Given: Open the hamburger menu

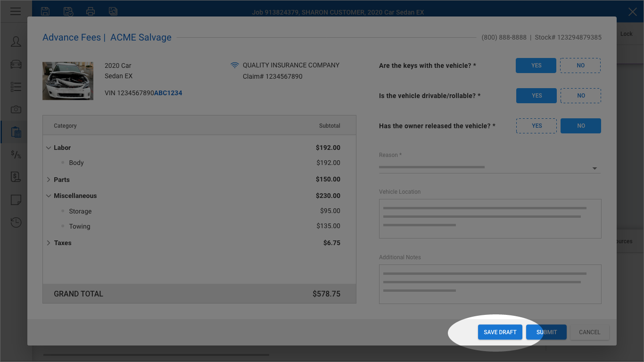Looking at the screenshot, I should point(16,11).
